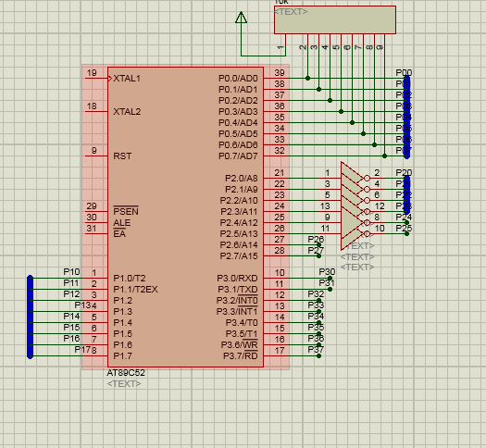Select the inverter gate with input pin 13
Screen dimensions: 486x448
(x=354, y=212)
